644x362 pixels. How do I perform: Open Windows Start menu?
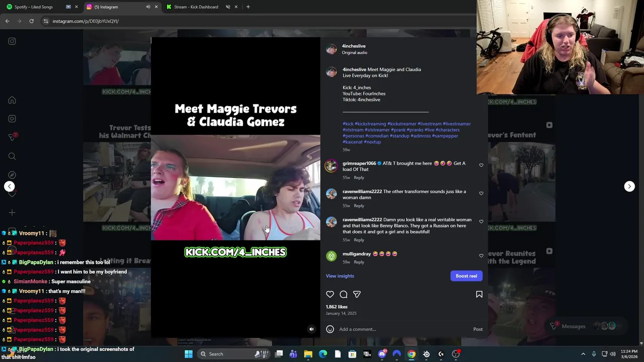(189, 354)
